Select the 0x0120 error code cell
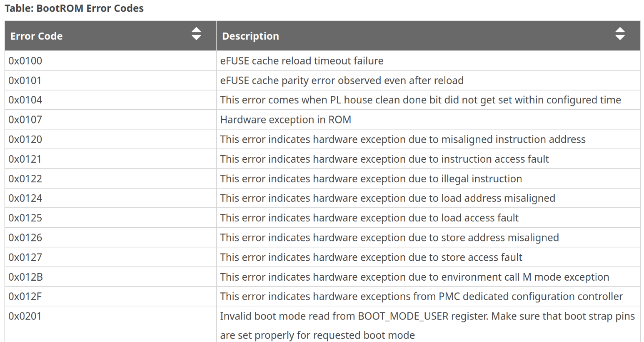The width and height of the screenshot is (644, 342). pyautogui.click(x=25, y=139)
